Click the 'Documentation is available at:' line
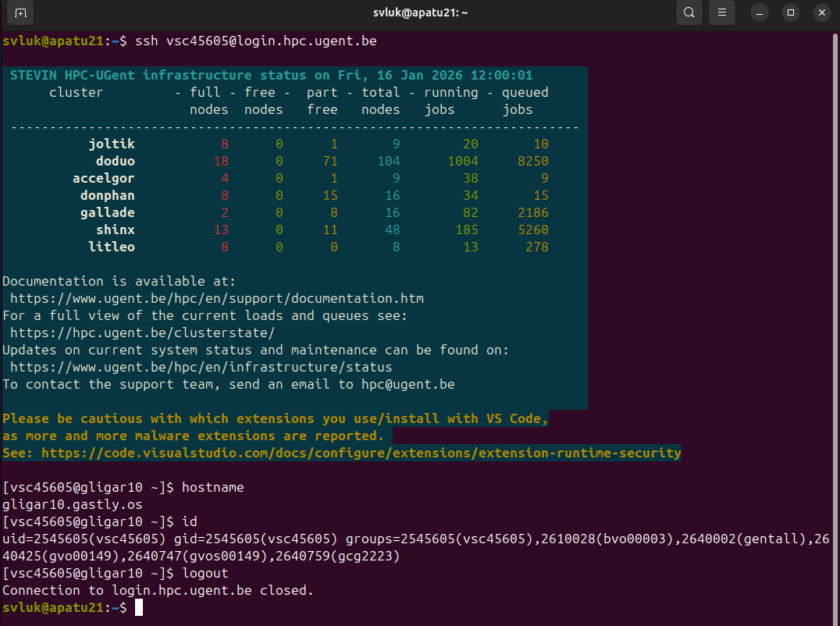The image size is (840, 626). click(119, 281)
